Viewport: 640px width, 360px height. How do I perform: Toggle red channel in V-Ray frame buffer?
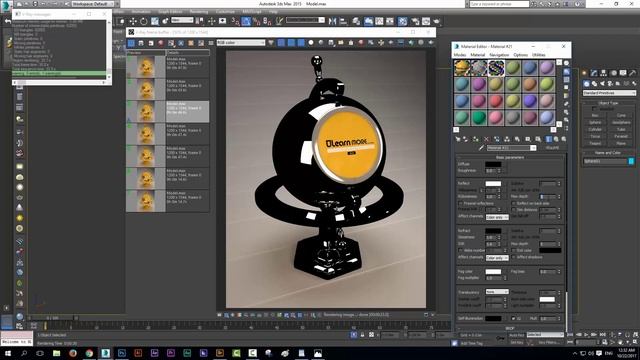click(281, 42)
